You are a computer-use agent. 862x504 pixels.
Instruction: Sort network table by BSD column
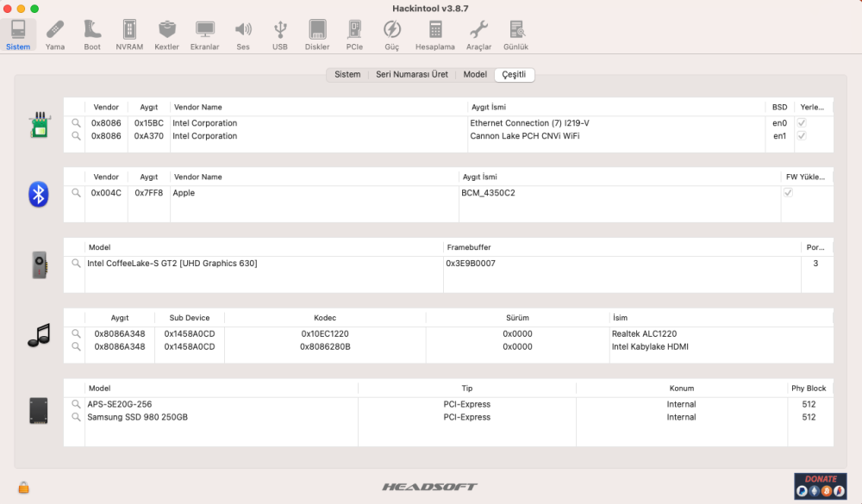pos(779,107)
